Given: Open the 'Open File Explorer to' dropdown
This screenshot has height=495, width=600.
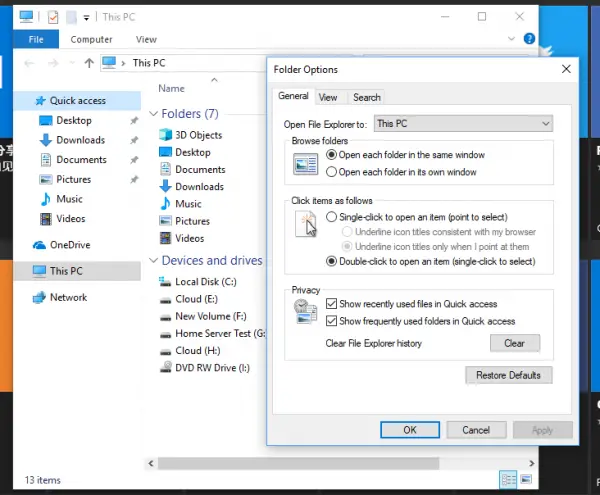Looking at the screenshot, I should tap(463, 123).
